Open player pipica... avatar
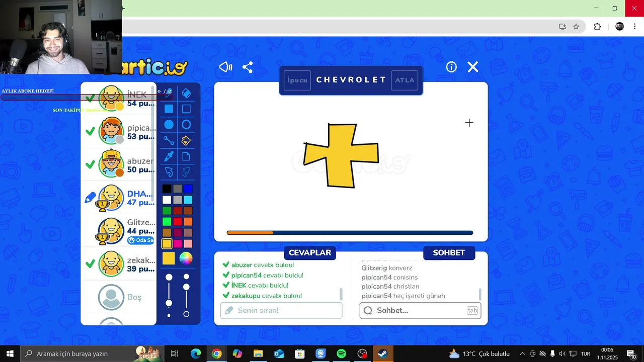Screen dimensions: 644x362 click(111, 131)
